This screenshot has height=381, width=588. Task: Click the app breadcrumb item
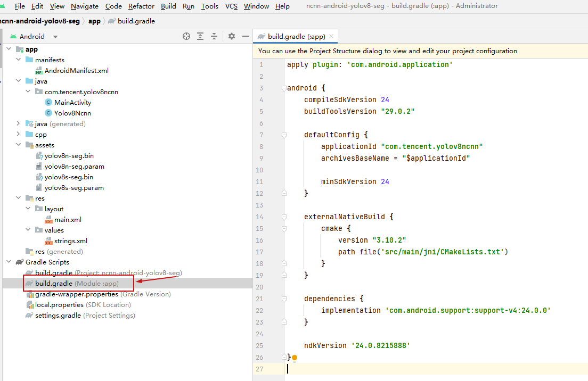point(94,21)
